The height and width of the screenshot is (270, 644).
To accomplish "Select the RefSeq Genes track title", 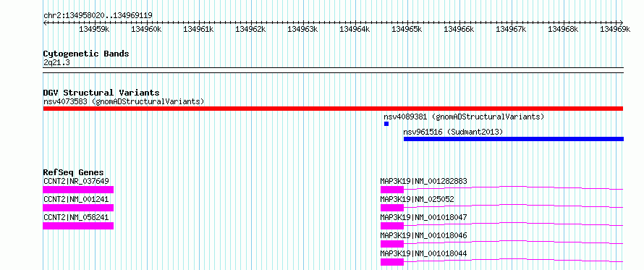I will (74, 172).
